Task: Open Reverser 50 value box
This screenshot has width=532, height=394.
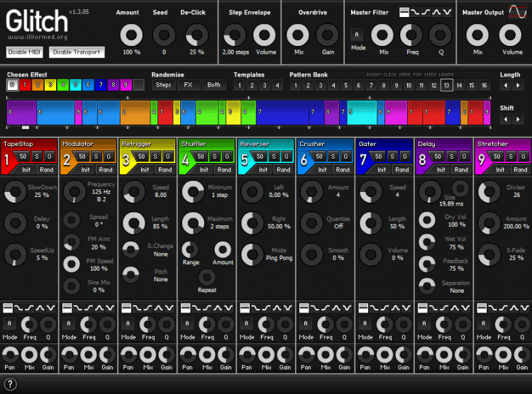Action: tap(260, 157)
